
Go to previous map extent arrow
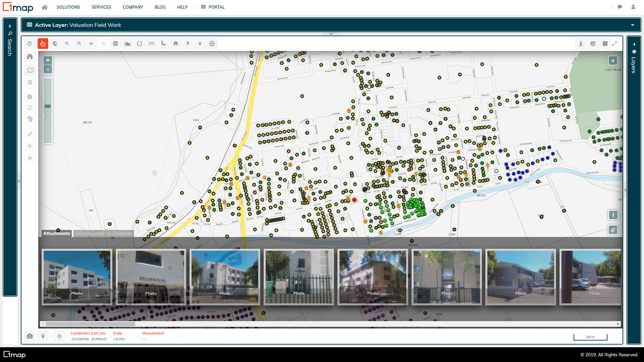coord(91,44)
